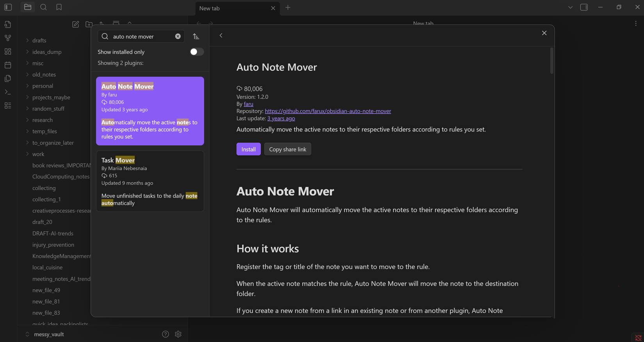Open the canvas icon in ribbon
This screenshot has width=644, height=342.
point(8,52)
